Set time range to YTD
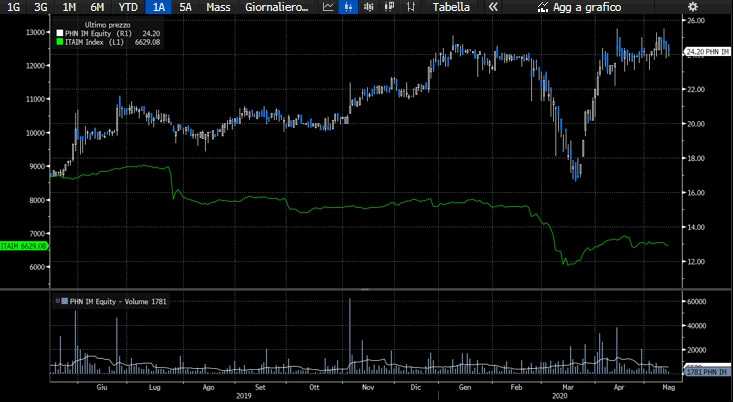 point(128,7)
